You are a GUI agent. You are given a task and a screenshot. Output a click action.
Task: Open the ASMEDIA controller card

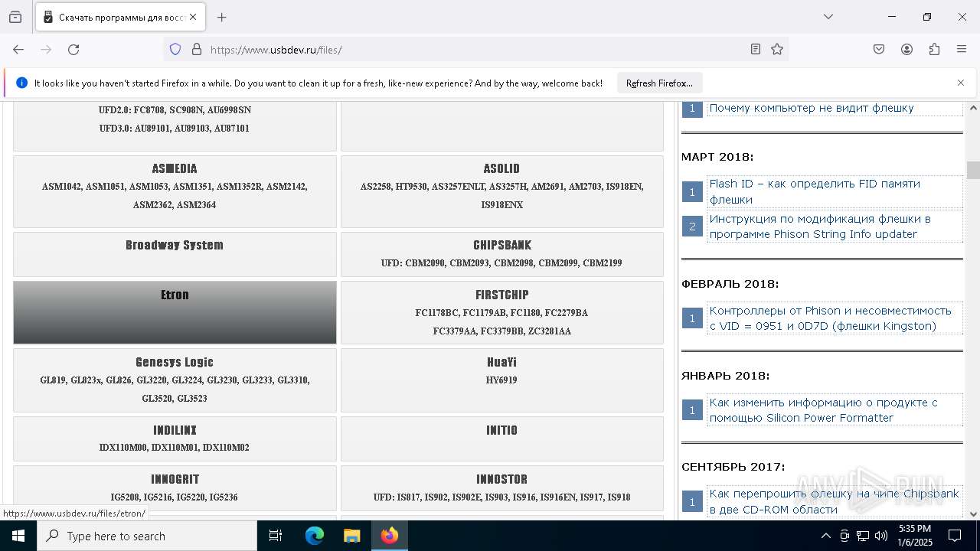(x=175, y=191)
